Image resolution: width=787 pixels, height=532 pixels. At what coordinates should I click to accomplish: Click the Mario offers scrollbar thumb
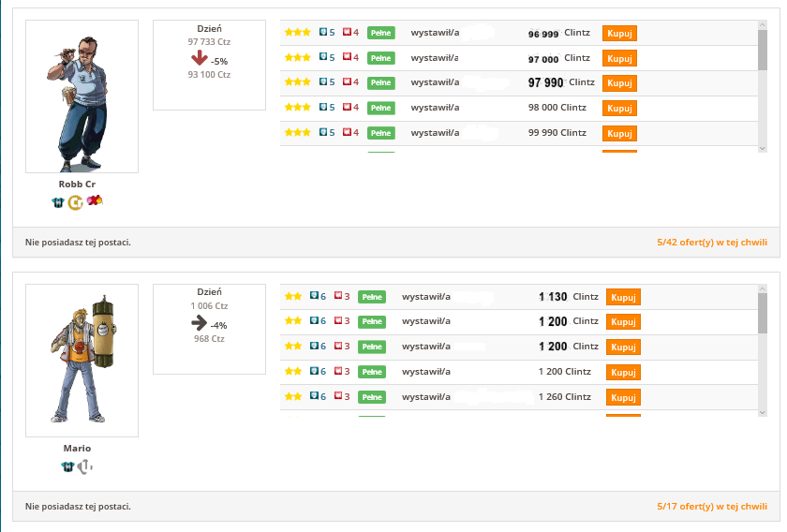point(763,313)
